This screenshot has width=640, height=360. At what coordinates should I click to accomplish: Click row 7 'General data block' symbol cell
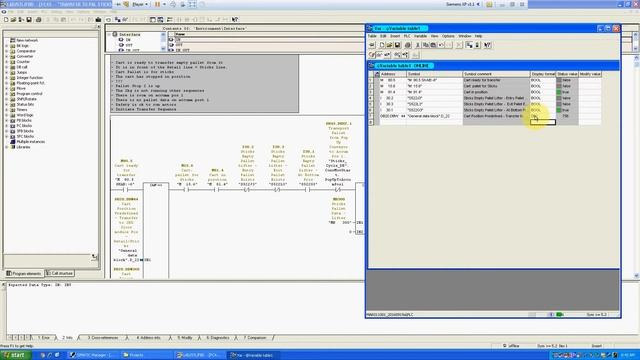coord(434,116)
